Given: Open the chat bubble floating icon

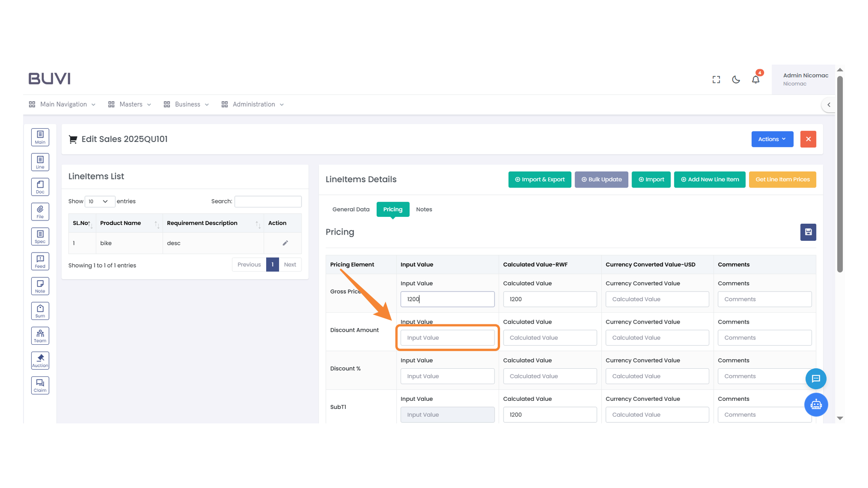Looking at the screenshot, I should (x=816, y=379).
